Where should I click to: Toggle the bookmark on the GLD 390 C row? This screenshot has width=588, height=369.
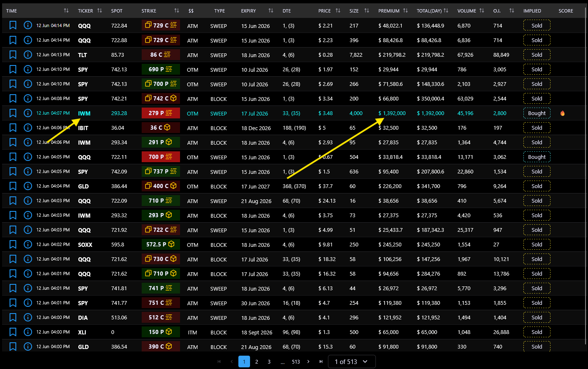tap(13, 346)
